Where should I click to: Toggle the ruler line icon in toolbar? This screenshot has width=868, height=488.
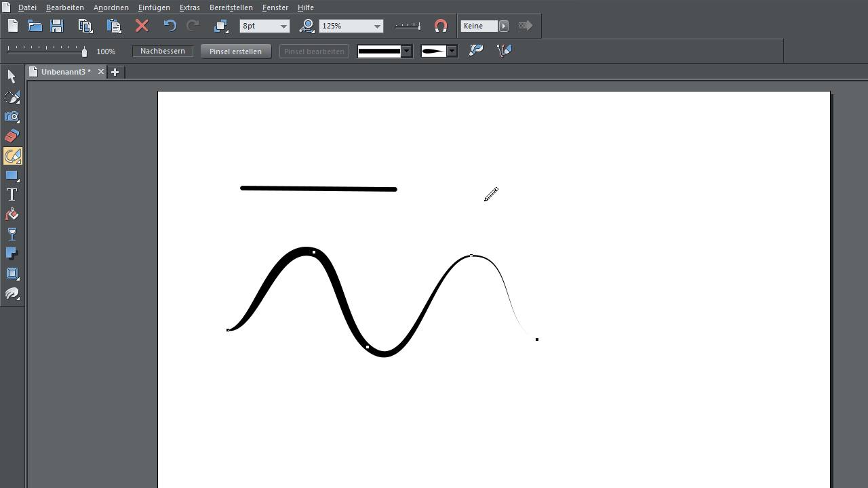tap(408, 26)
